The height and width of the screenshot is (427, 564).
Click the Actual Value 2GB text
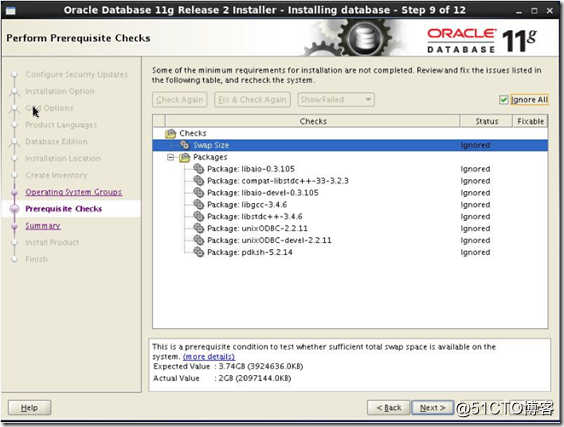(255, 378)
